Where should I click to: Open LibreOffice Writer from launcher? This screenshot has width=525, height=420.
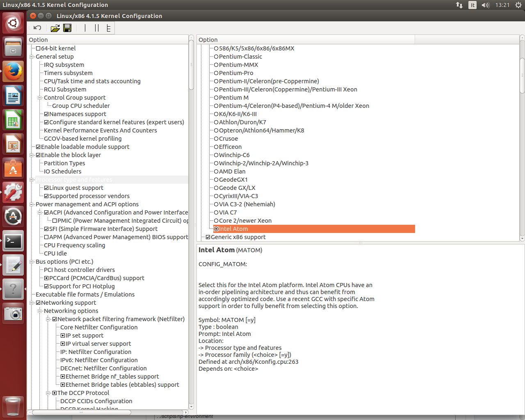(13, 96)
